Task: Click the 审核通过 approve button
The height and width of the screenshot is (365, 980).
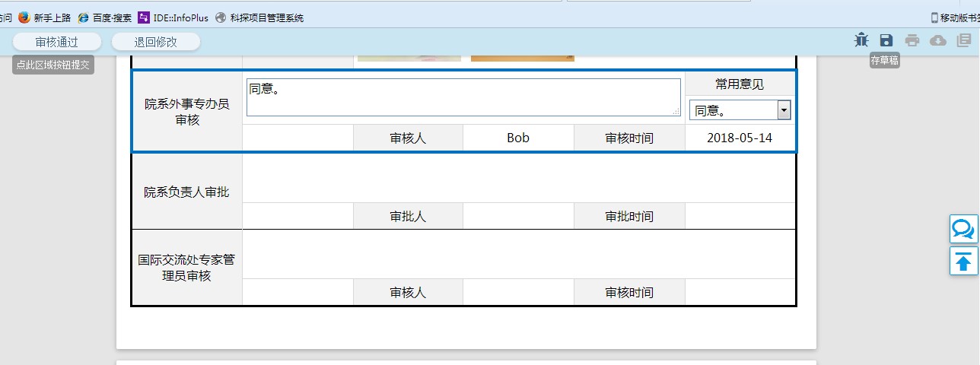Action: coord(57,42)
